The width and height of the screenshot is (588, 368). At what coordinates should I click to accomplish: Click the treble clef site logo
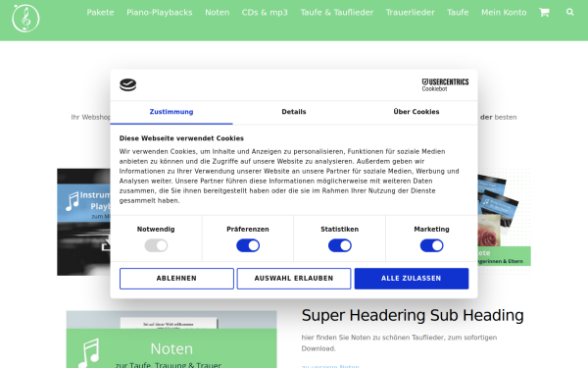coord(25,18)
